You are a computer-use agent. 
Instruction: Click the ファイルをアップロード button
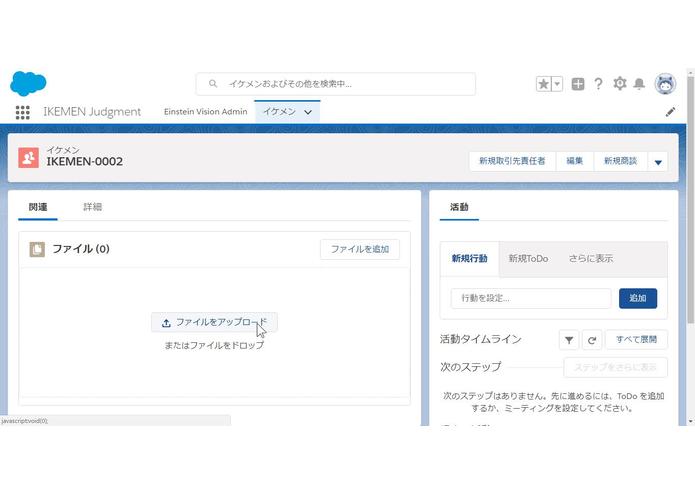[x=215, y=323]
